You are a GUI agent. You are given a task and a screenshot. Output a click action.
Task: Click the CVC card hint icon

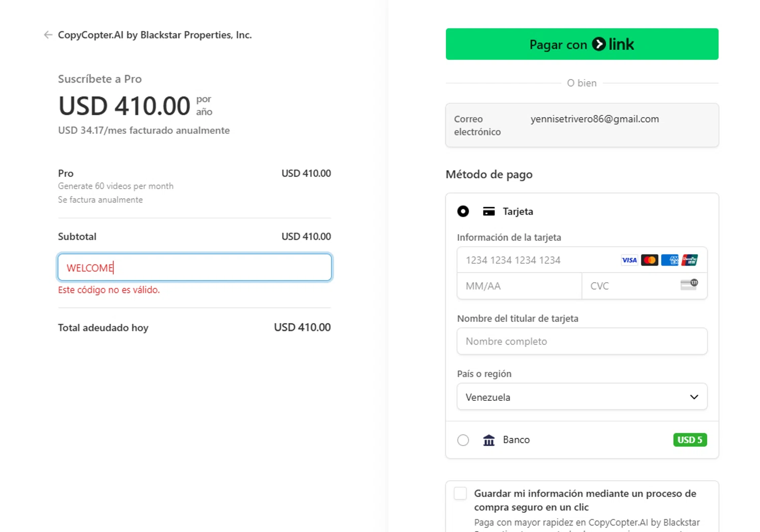[x=689, y=285]
